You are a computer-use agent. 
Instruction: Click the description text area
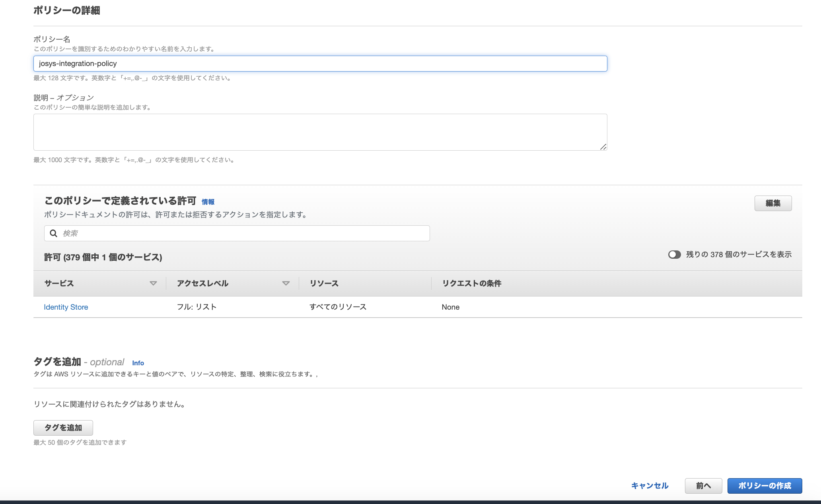pyautogui.click(x=320, y=132)
